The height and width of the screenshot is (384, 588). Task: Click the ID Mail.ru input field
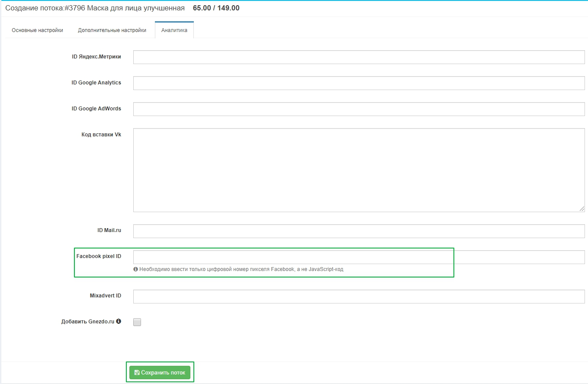(x=359, y=231)
